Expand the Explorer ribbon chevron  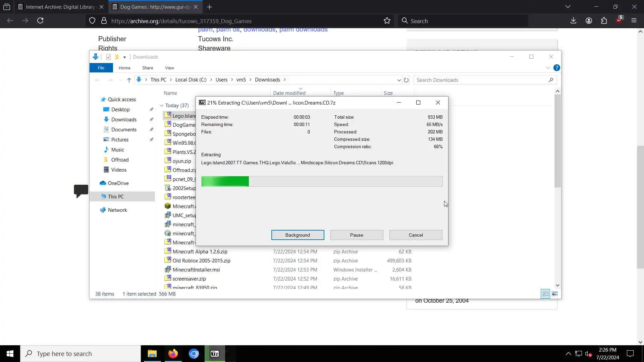pos(548,68)
